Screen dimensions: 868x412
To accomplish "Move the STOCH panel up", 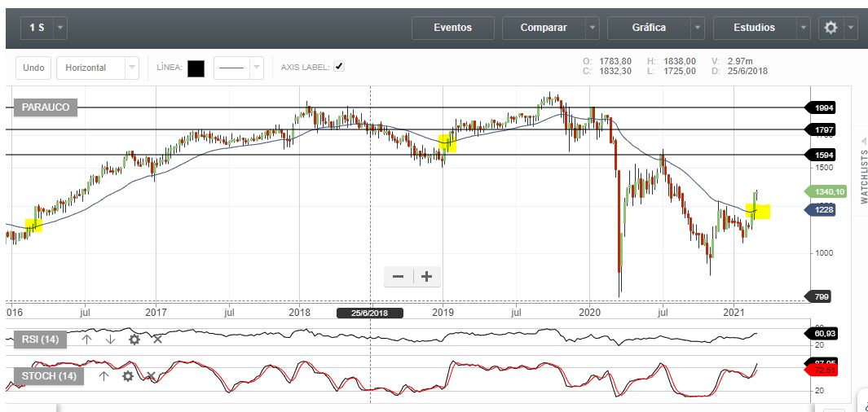I will (104, 375).
